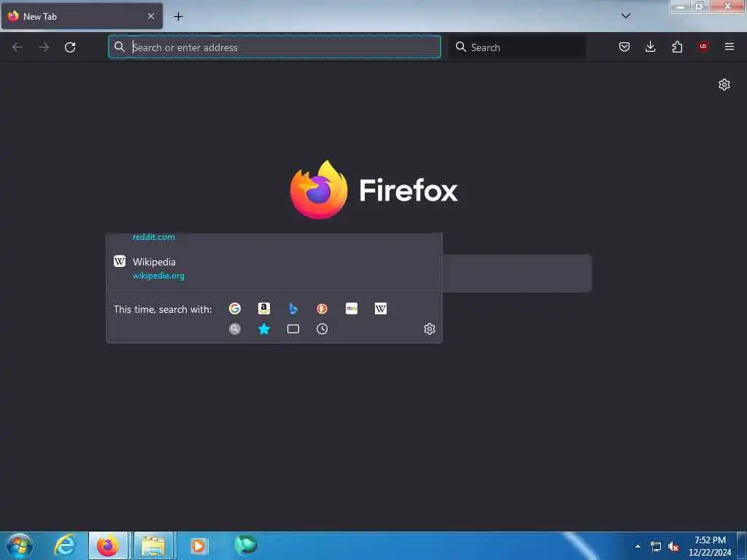Open the Extensions puzzle icon

(677, 47)
